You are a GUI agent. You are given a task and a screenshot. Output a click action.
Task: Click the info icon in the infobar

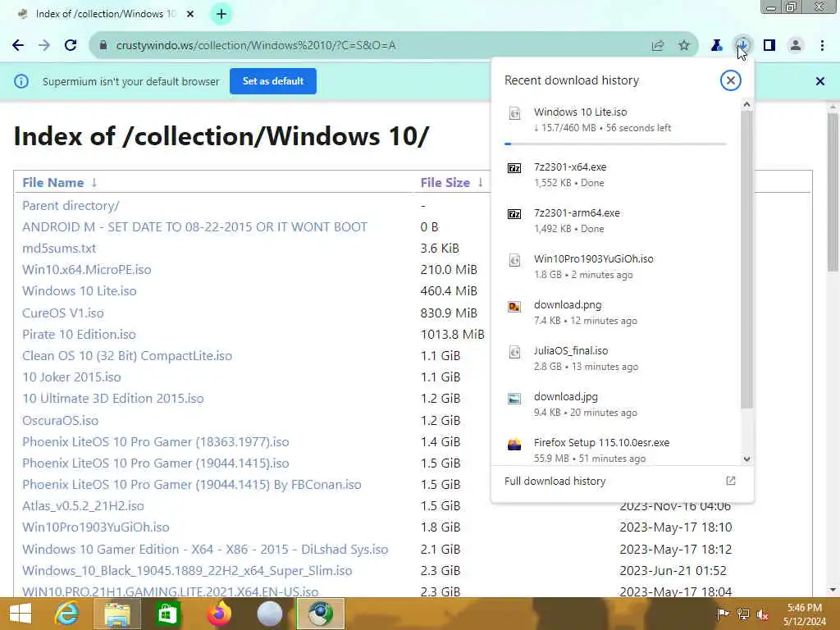[x=21, y=81]
